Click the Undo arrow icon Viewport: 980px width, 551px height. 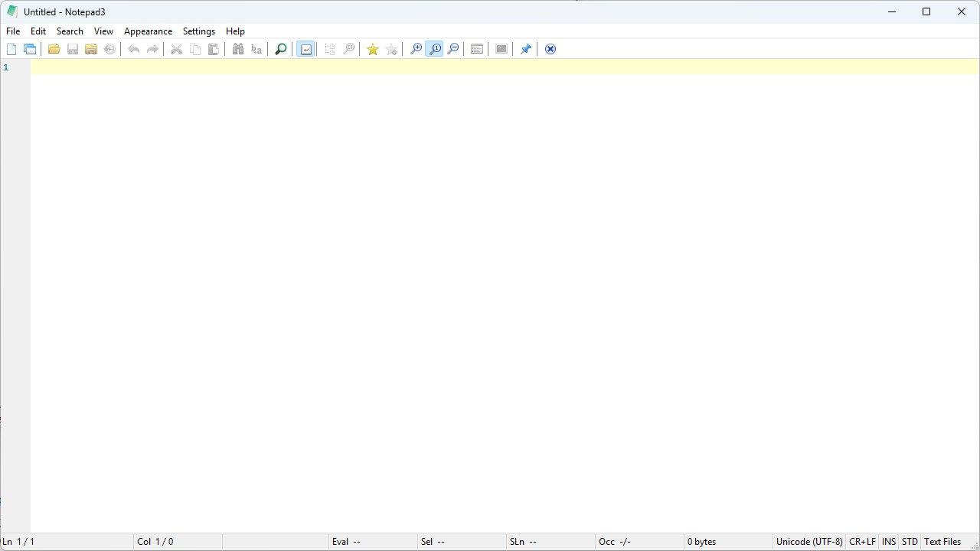[x=134, y=49]
